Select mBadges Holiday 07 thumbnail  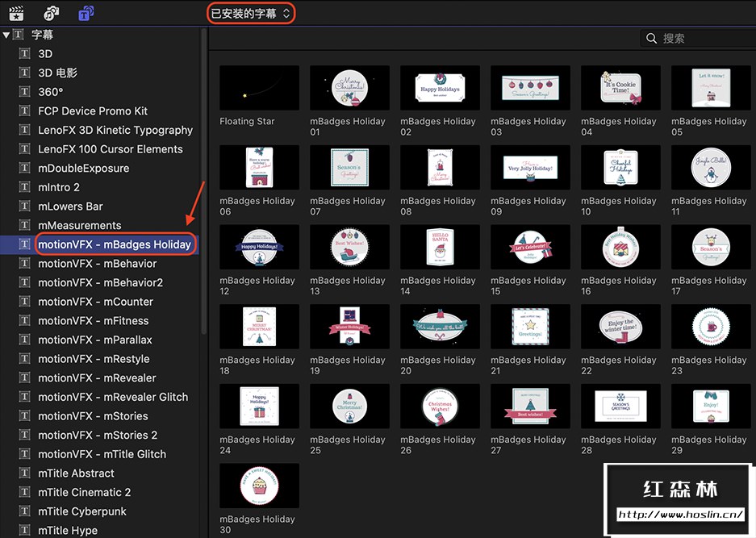click(349, 168)
